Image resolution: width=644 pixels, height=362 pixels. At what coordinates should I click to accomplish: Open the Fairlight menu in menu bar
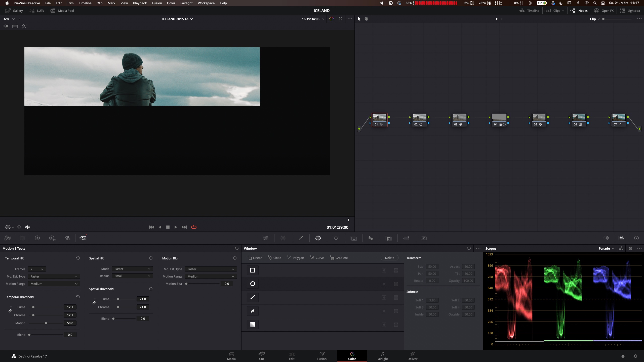[186, 3]
